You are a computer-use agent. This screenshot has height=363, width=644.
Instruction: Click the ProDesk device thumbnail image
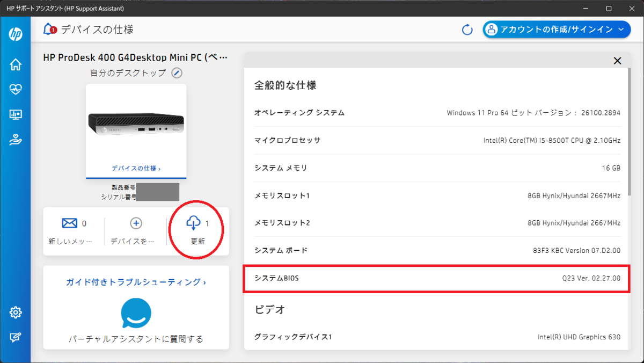pos(136,124)
